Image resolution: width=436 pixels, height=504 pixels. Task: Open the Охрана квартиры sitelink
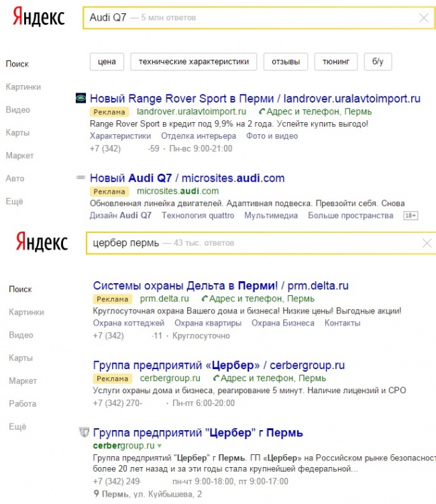[208, 323]
